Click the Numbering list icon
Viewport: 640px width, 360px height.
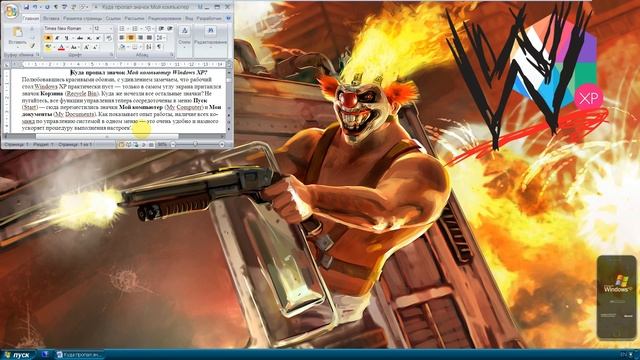point(134,28)
